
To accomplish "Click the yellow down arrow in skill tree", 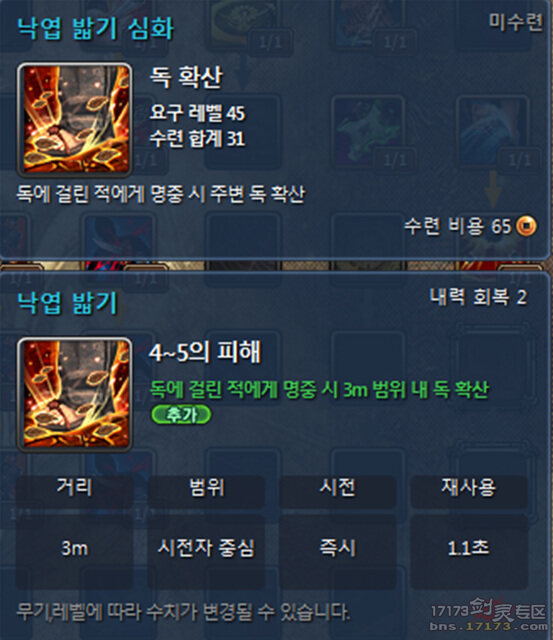I will pos(493,189).
